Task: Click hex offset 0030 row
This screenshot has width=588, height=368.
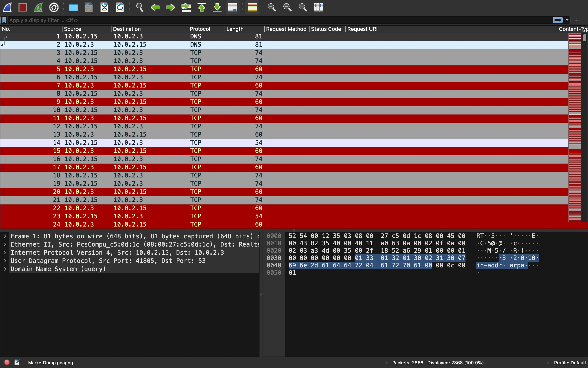Action: [274, 258]
